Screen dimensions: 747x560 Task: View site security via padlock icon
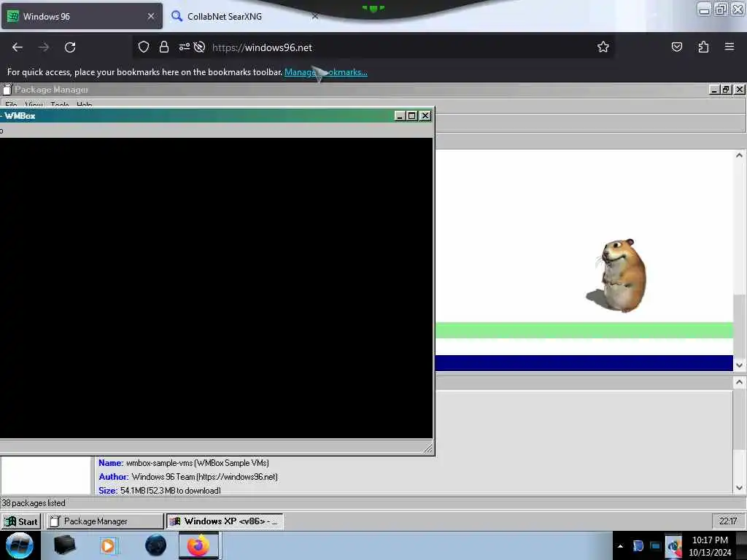[164, 47]
